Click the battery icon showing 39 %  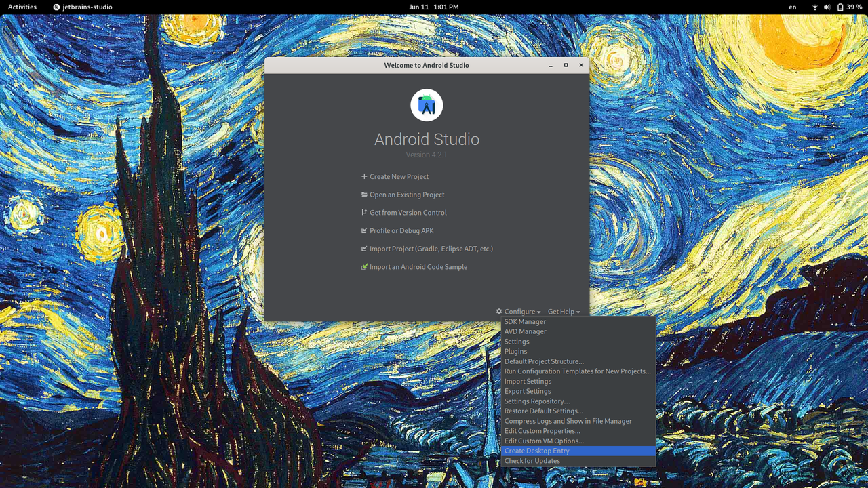pyautogui.click(x=840, y=7)
